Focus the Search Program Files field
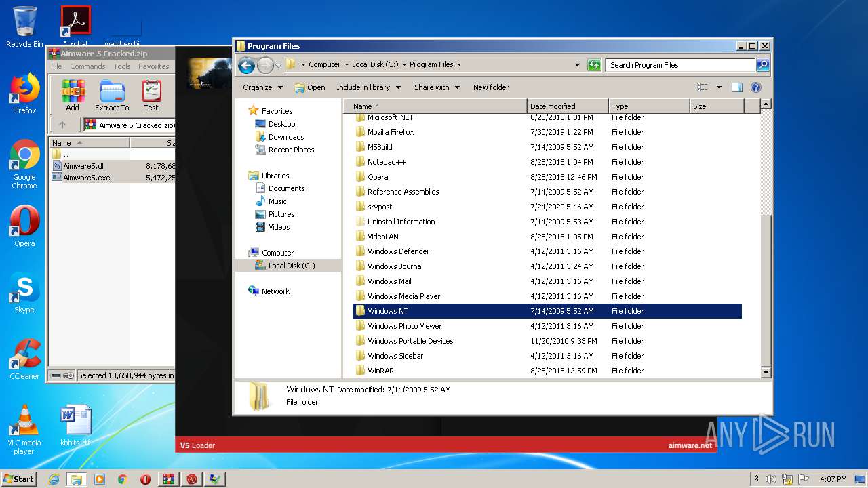Screen dimensions: 868x488 680,65
